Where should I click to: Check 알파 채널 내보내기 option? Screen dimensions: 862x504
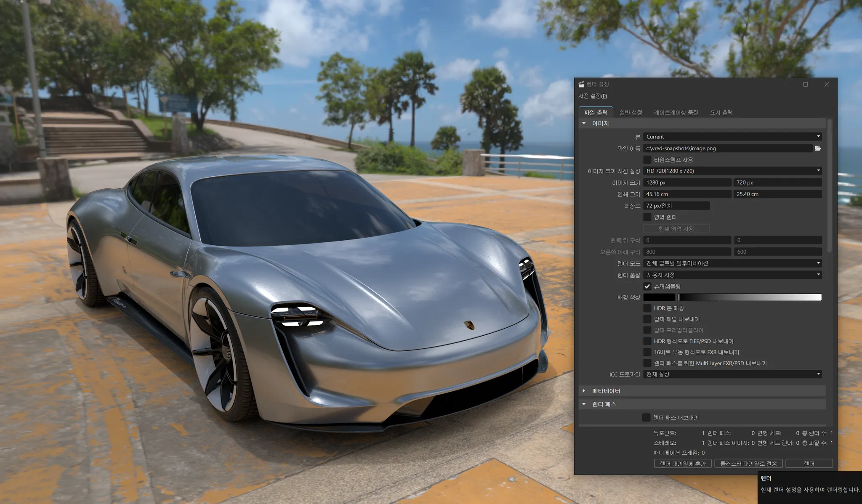(647, 319)
